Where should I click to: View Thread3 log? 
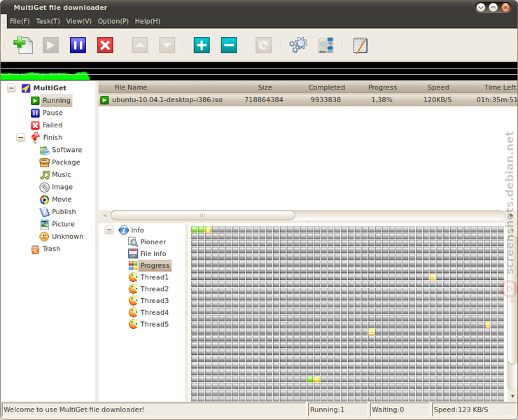pyautogui.click(x=154, y=301)
